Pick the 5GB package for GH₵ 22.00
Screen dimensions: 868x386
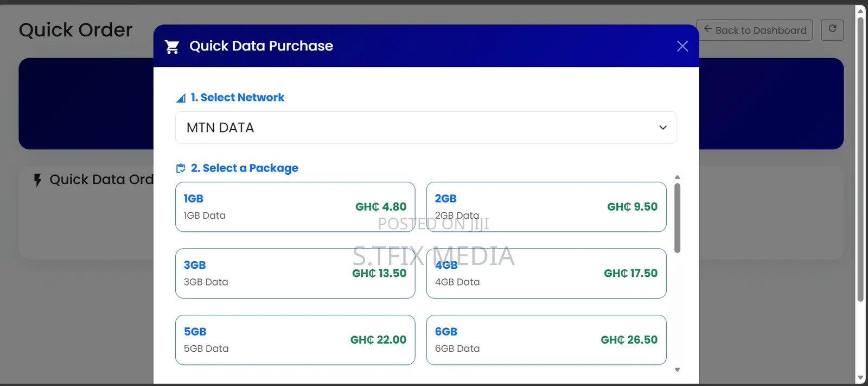coord(295,340)
